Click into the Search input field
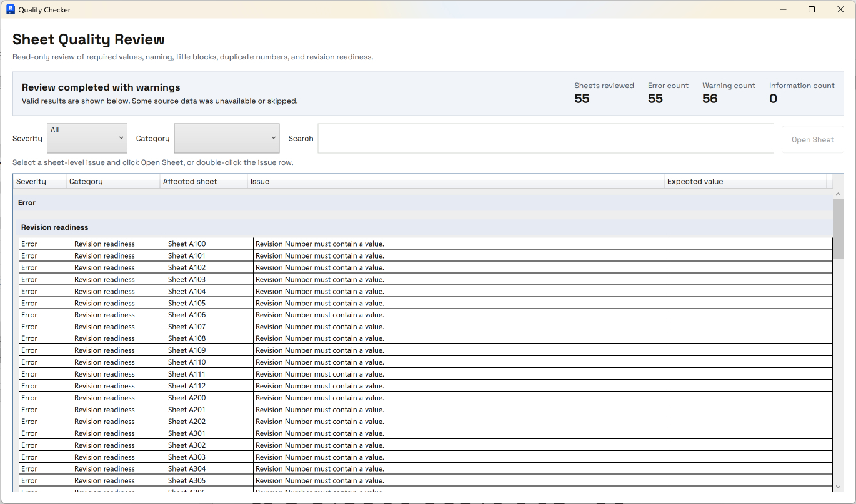The width and height of the screenshot is (856, 504). coord(545,138)
